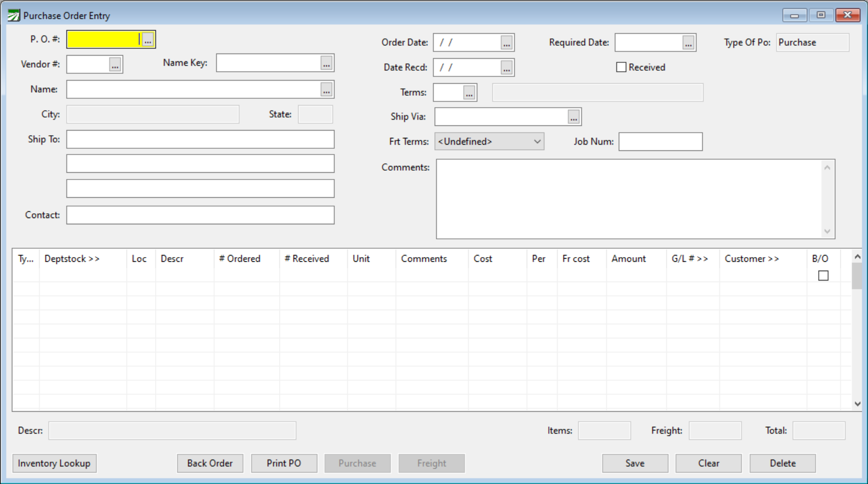Click the Customer >> column header

coord(752,259)
